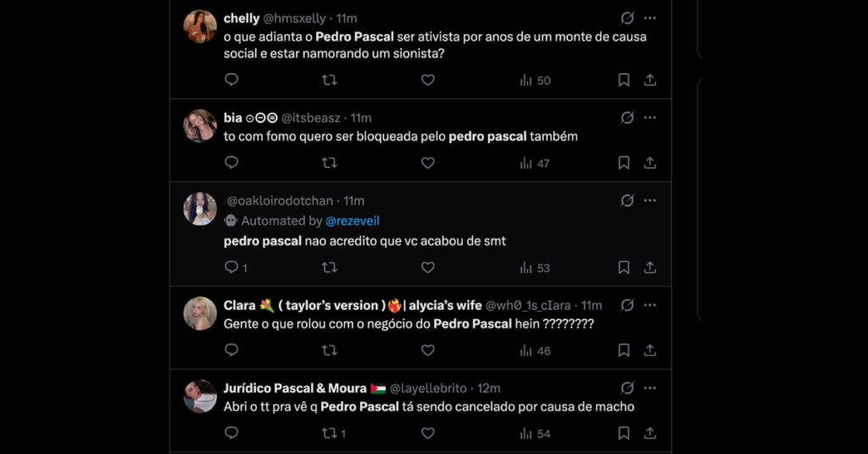Image resolution: width=868 pixels, height=454 pixels.
Task: Share bia's tweet
Action: [650, 163]
